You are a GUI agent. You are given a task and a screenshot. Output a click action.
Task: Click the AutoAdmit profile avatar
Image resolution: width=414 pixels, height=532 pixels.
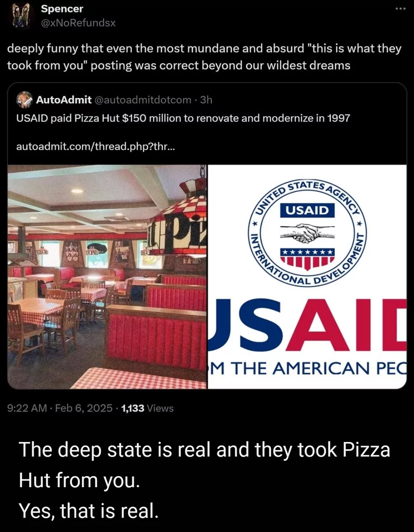24,99
